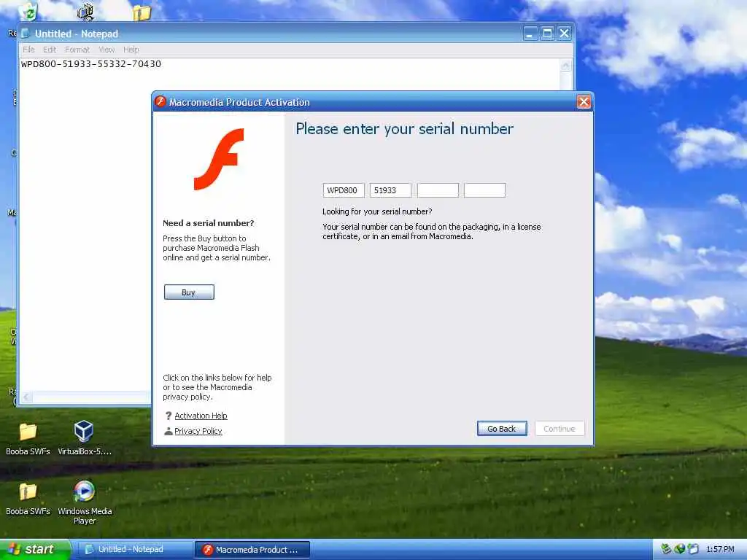Click the third tray icon next to the clock
The height and width of the screenshot is (560, 747).
693,549
